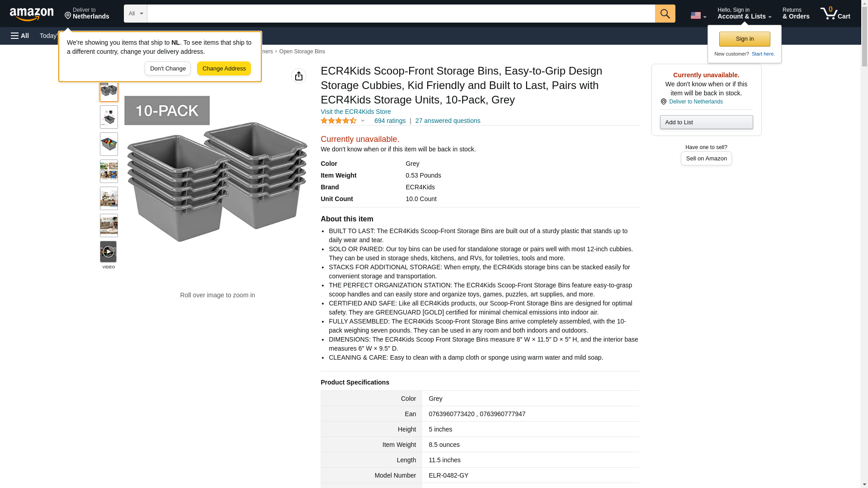Click the yellow Sign in button
The height and width of the screenshot is (488, 868).
pyautogui.click(x=744, y=39)
